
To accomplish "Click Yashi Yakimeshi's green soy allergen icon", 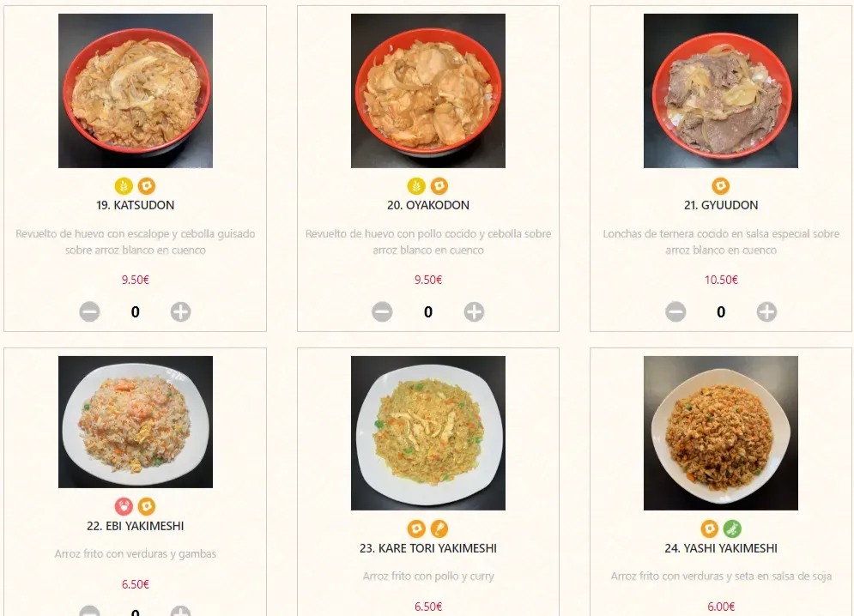I will pos(732,528).
